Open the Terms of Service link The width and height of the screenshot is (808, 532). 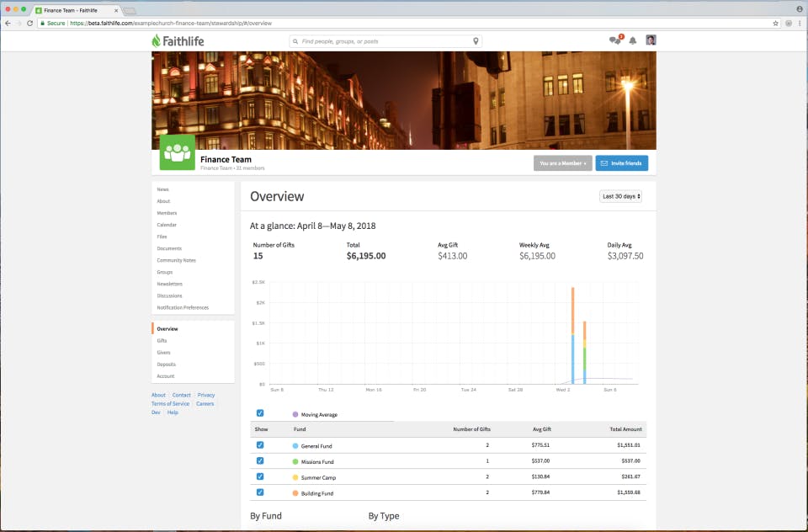[171, 404]
